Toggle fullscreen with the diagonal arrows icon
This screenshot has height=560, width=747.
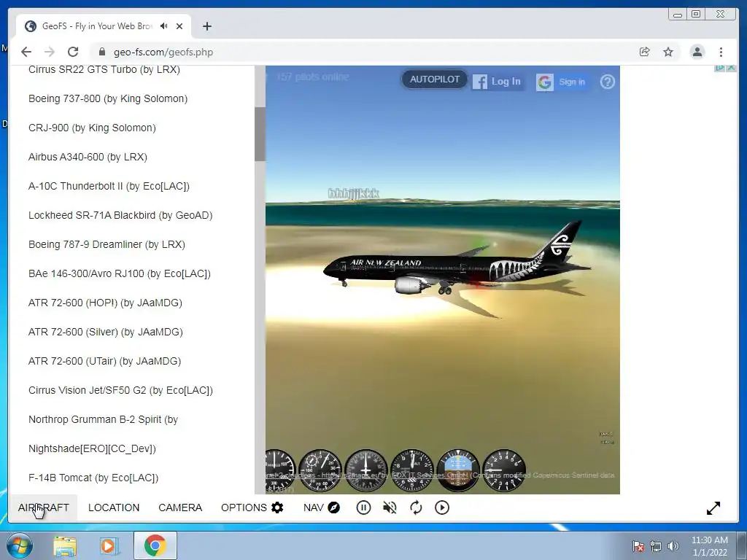point(713,508)
